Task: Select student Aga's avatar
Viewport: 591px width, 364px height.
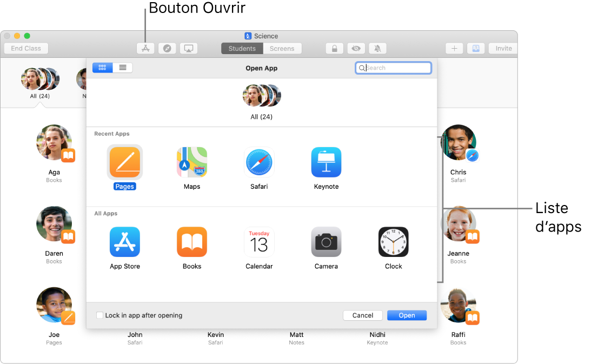Action: 54,142
